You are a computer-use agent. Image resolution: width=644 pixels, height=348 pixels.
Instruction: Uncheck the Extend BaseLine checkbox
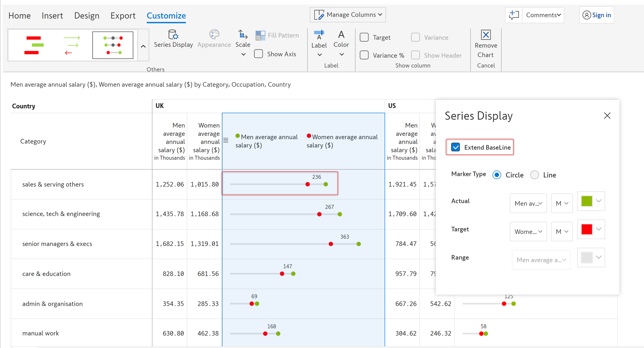click(456, 147)
